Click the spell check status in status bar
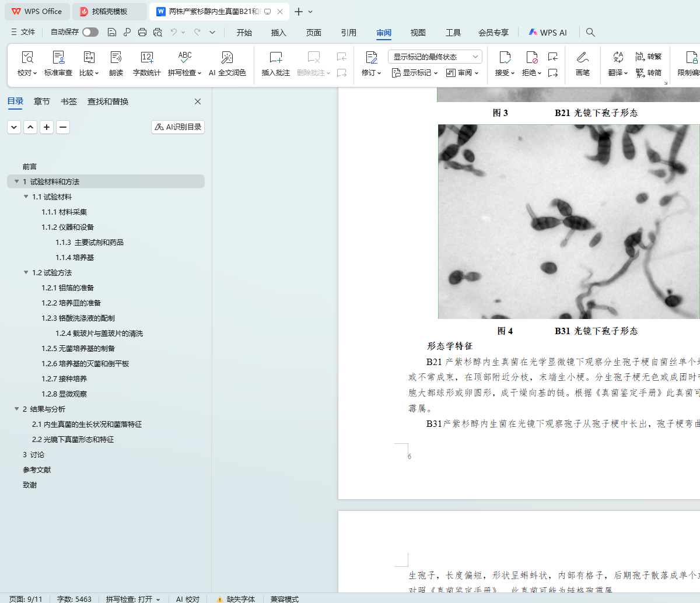Screen dimensions: 700x603 (x=132, y=599)
